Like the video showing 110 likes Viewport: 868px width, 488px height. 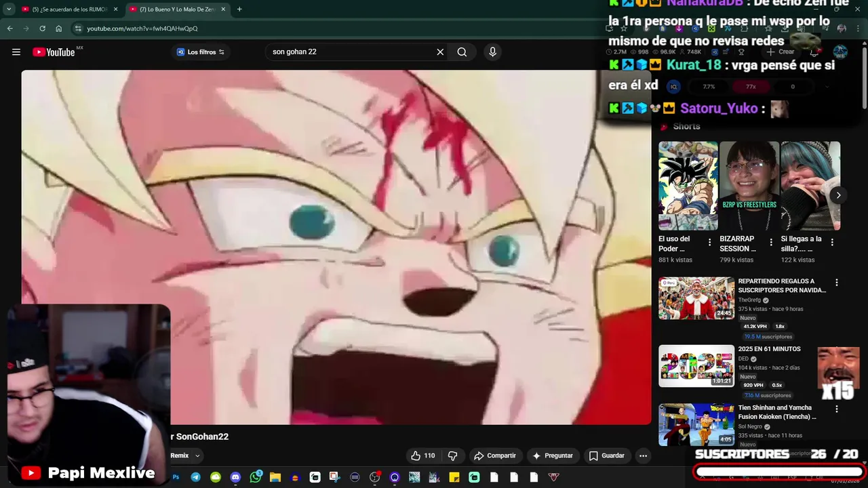pyautogui.click(x=422, y=455)
